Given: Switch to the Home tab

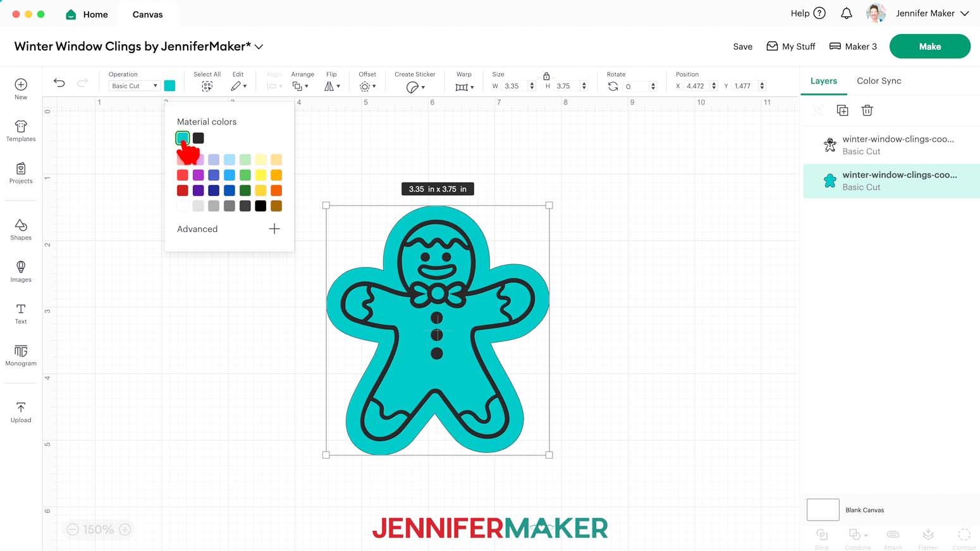Looking at the screenshot, I should (87, 14).
